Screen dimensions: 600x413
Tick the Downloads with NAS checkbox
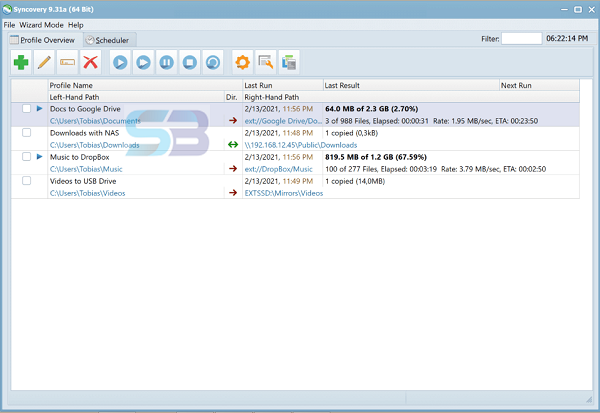click(x=26, y=133)
